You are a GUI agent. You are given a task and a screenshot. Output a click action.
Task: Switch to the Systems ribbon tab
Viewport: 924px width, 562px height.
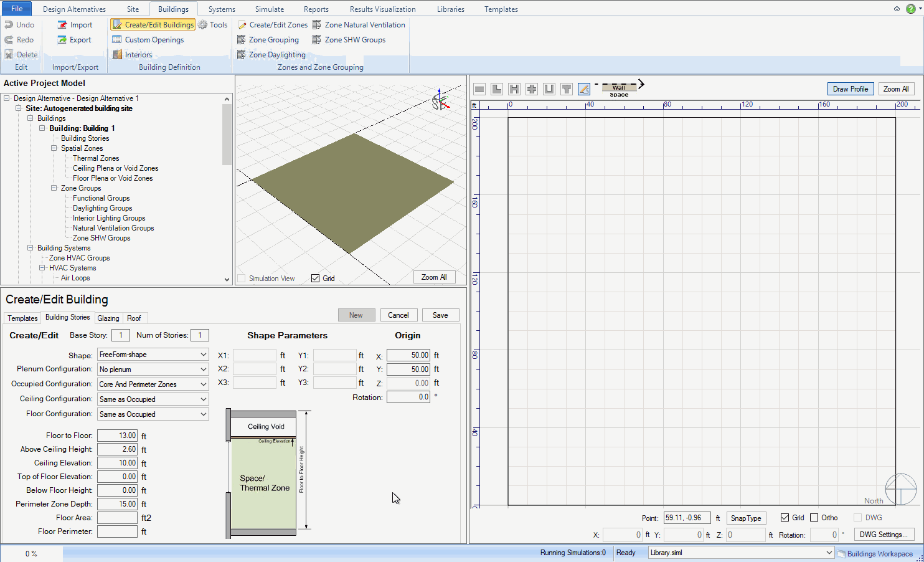point(222,9)
